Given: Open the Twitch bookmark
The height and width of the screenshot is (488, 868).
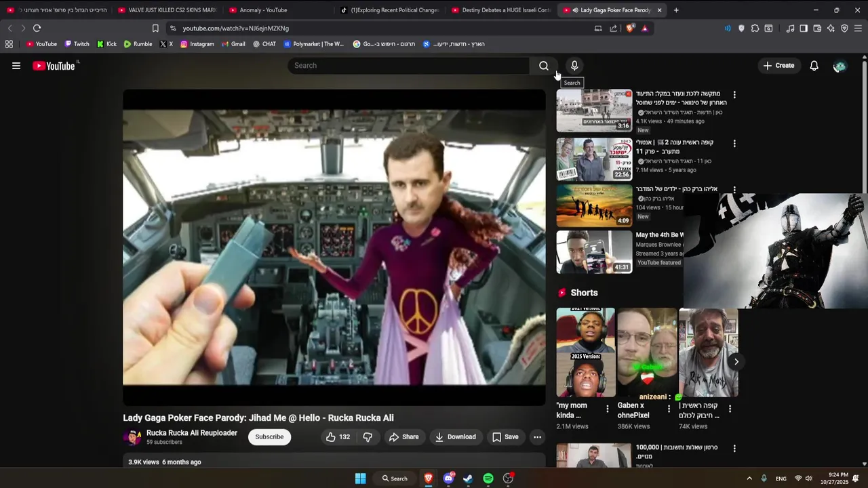Looking at the screenshot, I should [x=77, y=44].
